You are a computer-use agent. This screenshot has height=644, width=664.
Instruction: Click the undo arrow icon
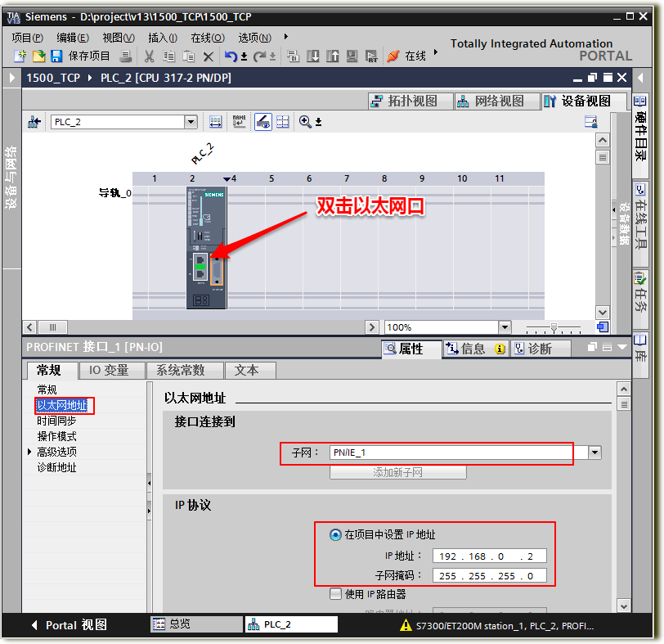pyautogui.click(x=231, y=56)
